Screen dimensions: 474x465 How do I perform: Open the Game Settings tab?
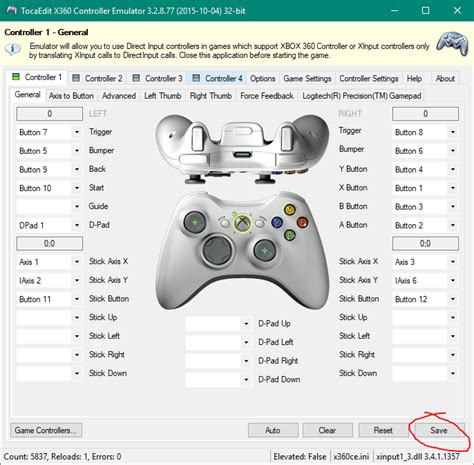(x=307, y=79)
